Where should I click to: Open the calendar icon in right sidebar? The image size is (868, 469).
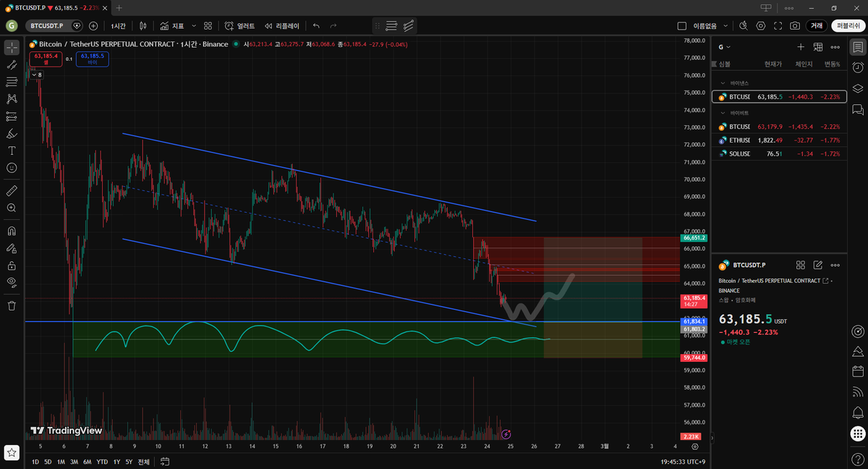pos(858,372)
